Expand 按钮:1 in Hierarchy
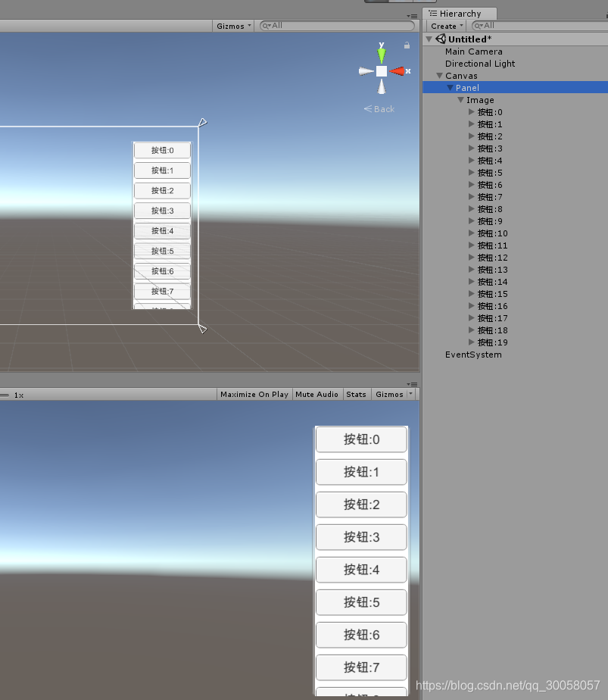The width and height of the screenshot is (608, 700). (x=471, y=123)
